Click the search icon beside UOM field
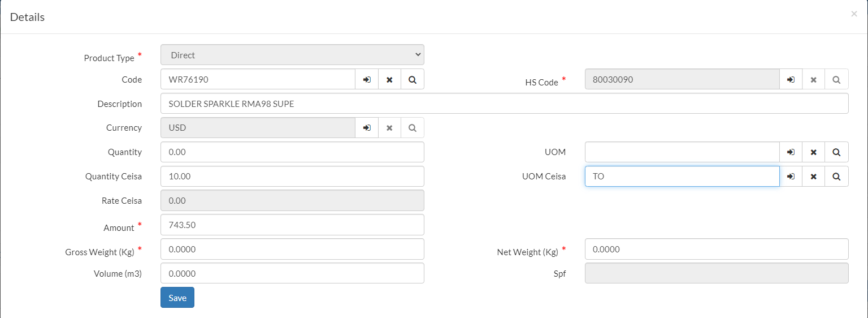868x318 pixels. point(836,152)
